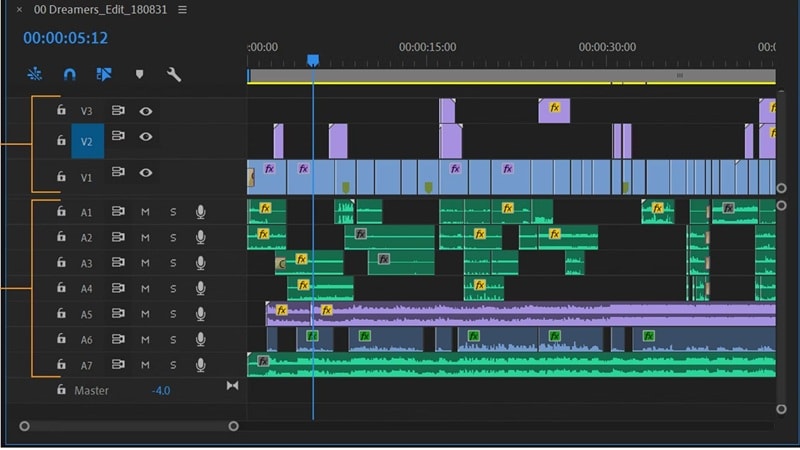Image resolution: width=800 pixels, height=450 pixels.
Task: Enable voice-over record on A4
Action: [201, 288]
